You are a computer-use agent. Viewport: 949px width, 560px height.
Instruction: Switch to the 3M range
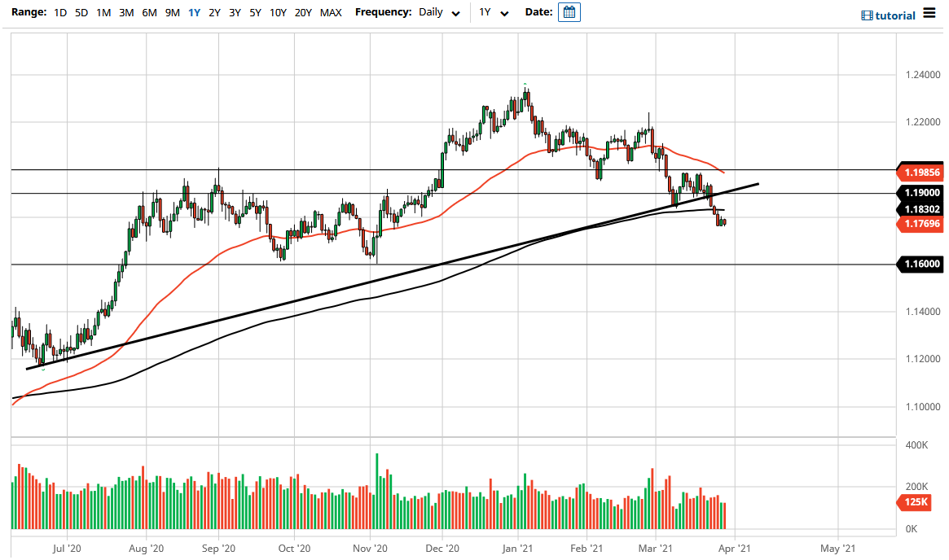pyautogui.click(x=127, y=13)
